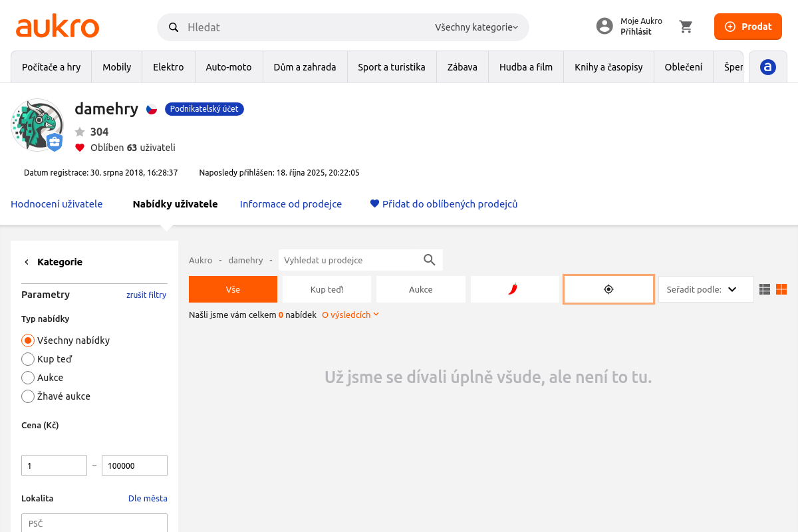The height and width of the screenshot is (532, 798).
Task: Click the Kategorie heading
Action: (x=60, y=262)
